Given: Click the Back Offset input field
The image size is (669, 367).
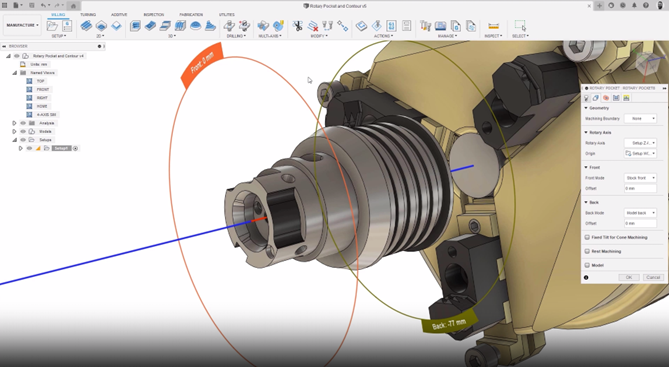Looking at the screenshot, I should 640,224.
